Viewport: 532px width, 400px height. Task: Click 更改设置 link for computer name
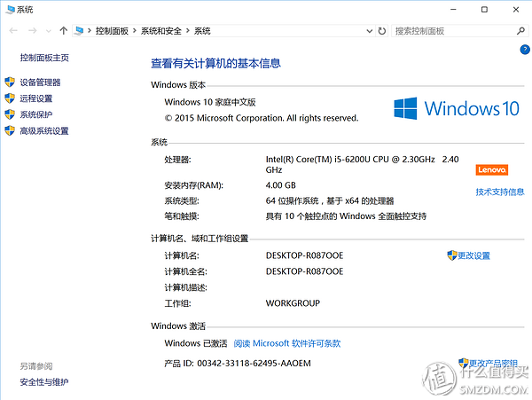click(x=474, y=255)
